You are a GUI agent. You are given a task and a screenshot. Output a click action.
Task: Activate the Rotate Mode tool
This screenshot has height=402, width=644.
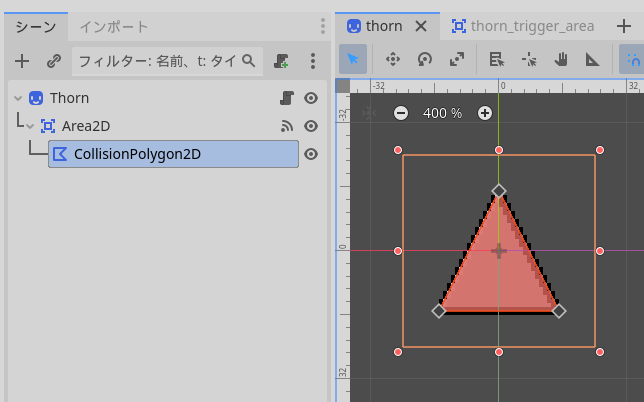pyautogui.click(x=425, y=60)
